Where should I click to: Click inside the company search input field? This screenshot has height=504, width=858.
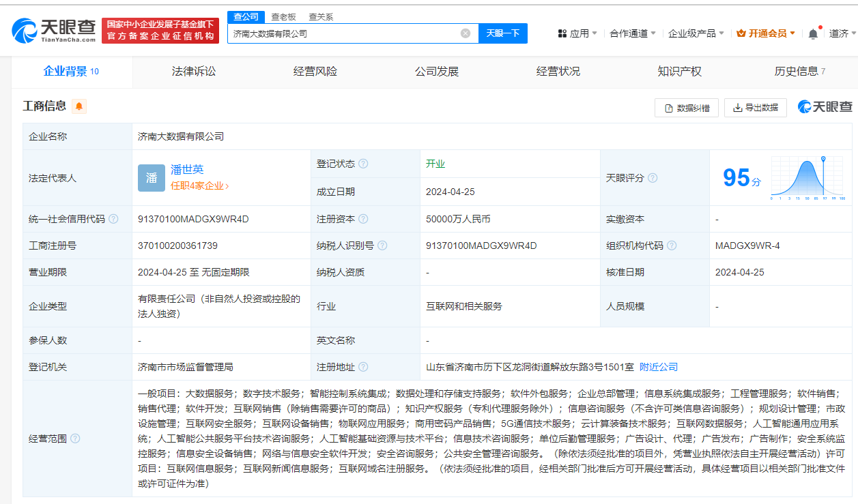click(x=341, y=33)
